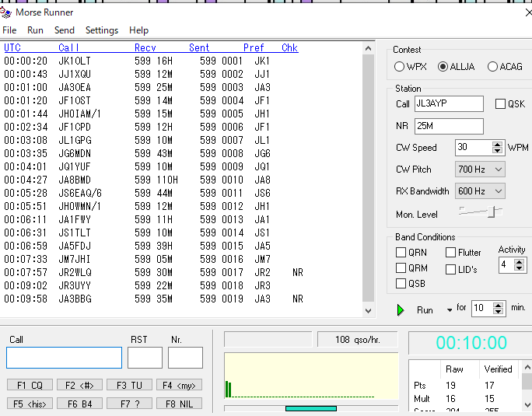
Task: Select the WPX contest radio button
Action: 399,67
